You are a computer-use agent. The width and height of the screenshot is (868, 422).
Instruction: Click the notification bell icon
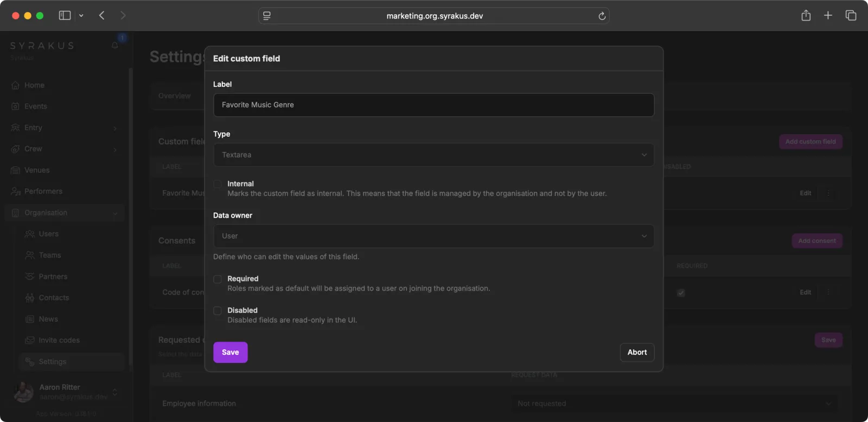coord(115,45)
